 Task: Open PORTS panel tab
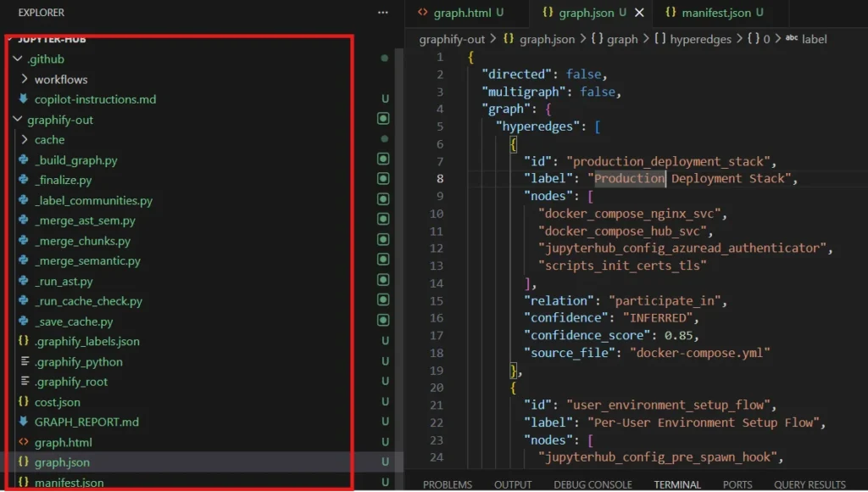[x=737, y=485]
